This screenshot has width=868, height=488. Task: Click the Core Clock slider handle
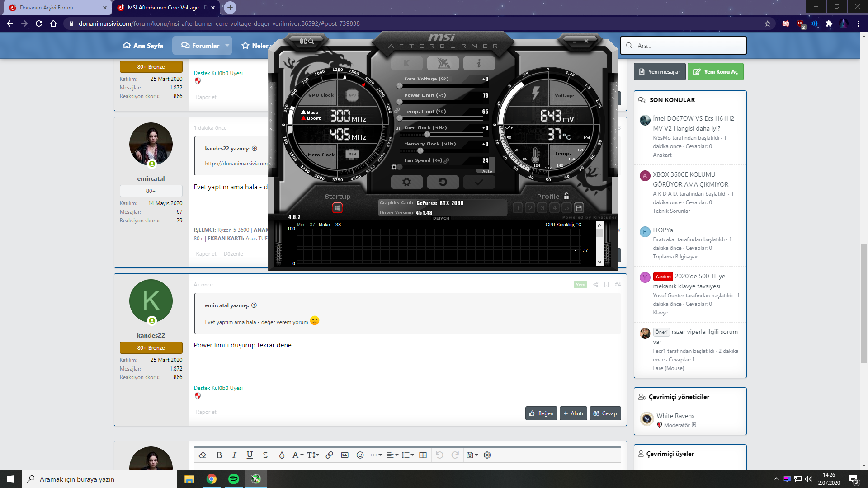point(427,135)
